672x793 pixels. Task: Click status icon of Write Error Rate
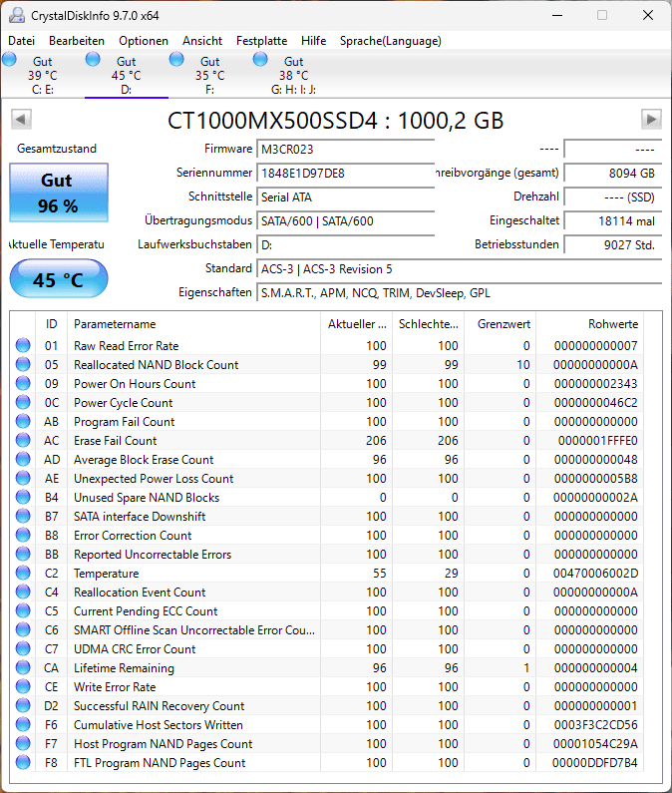tap(23, 687)
